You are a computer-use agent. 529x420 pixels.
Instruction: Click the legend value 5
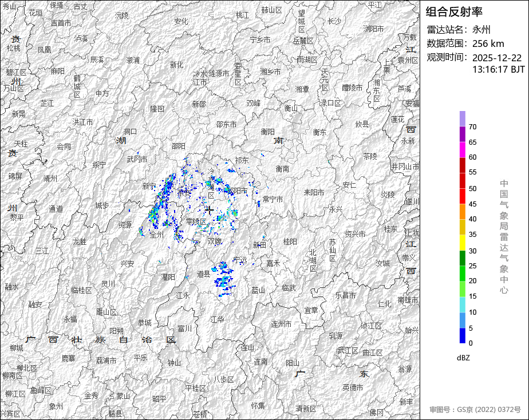point(471,328)
